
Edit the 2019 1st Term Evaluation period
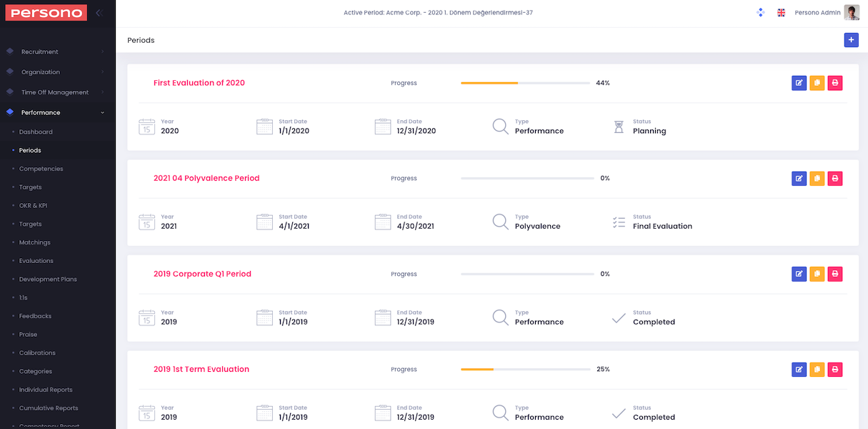[x=799, y=369]
